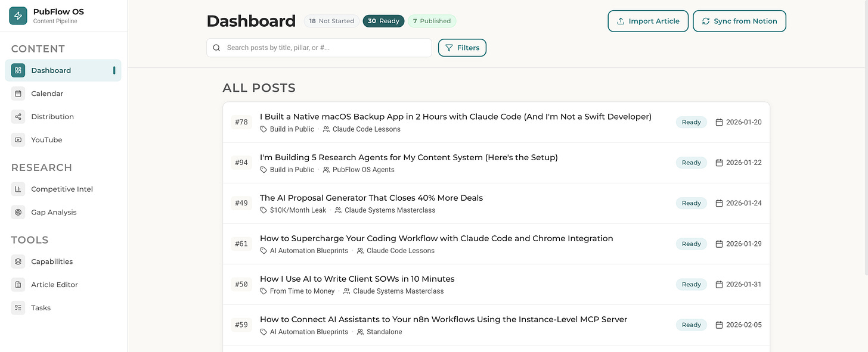The image size is (868, 352).
Task: Click the Article Editor document icon
Action: click(x=20, y=285)
